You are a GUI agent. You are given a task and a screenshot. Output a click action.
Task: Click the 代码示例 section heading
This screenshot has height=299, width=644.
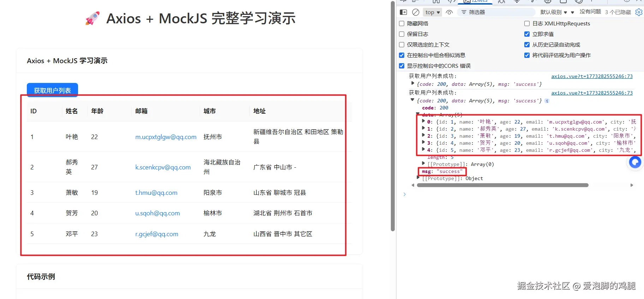click(x=41, y=277)
